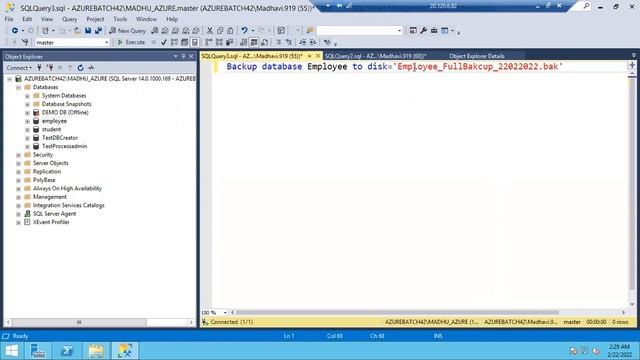Refresh the Object Explorer tree
The image size is (640, 360).
coord(80,68)
